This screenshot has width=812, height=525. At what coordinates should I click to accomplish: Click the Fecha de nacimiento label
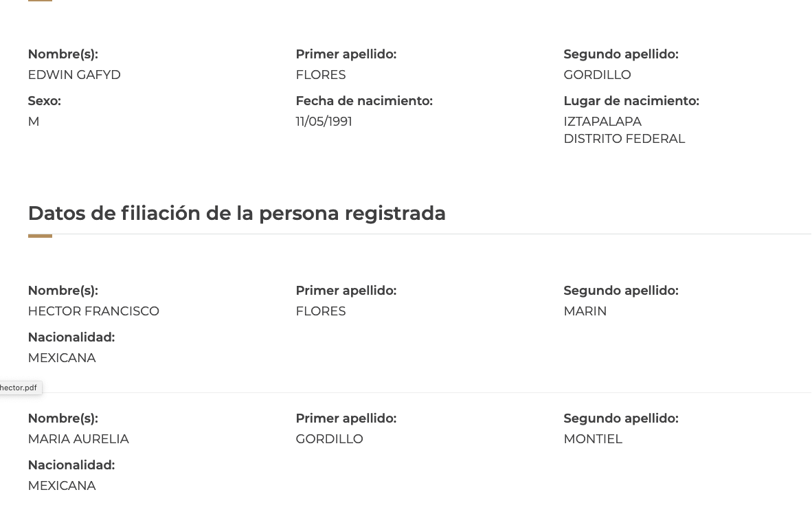364,100
